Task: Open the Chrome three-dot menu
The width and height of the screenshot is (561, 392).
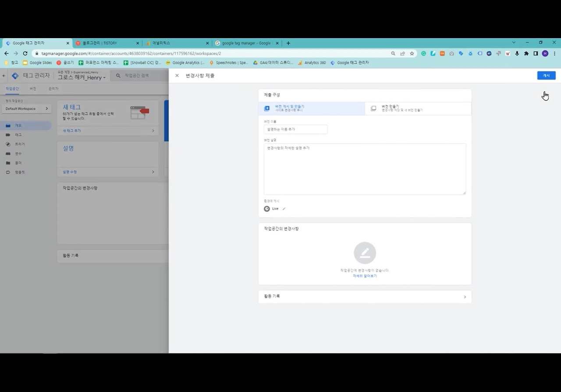Action: coord(554,53)
